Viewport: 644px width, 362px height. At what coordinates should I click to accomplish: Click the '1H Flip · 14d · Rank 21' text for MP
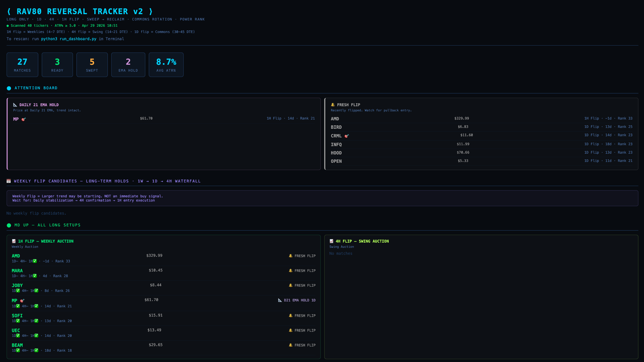click(x=291, y=118)
